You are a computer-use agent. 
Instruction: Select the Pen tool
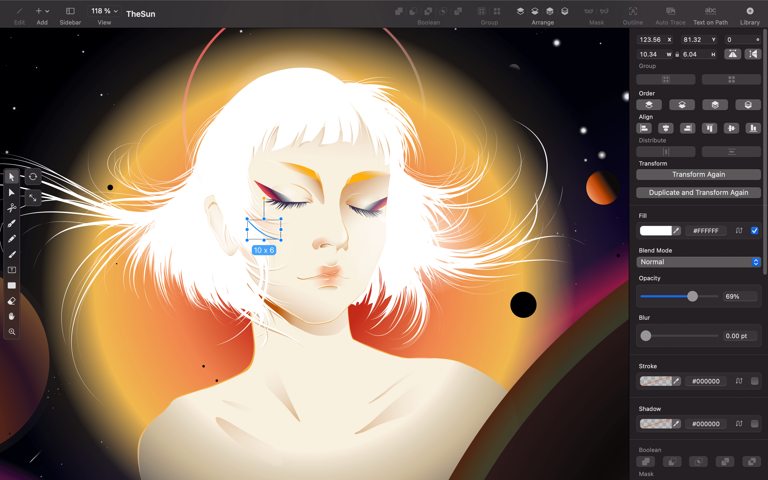(x=12, y=224)
